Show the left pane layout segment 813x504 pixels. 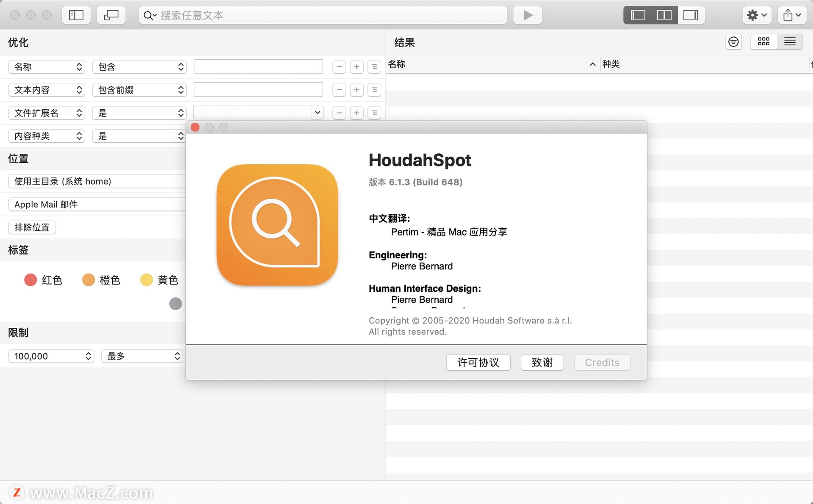(x=638, y=15)
